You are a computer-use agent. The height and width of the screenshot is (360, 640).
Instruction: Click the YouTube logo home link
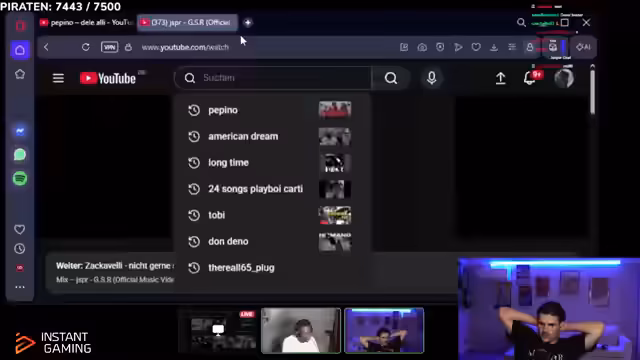108,78
